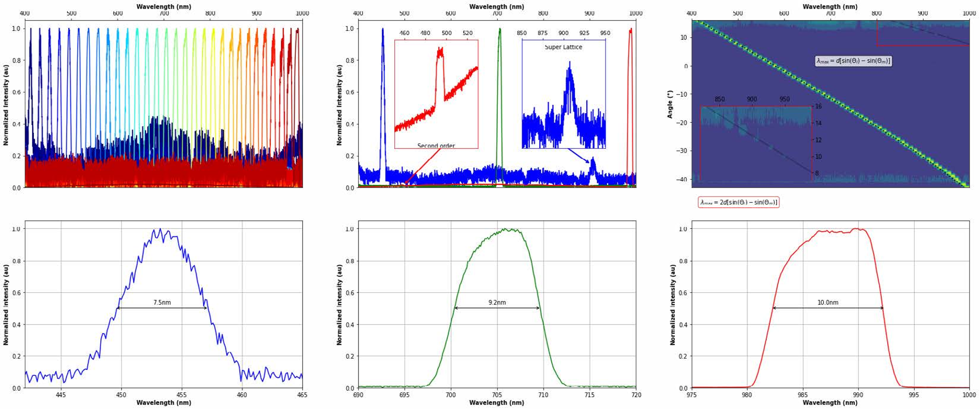Click the peak of the green bottom-middle curve
Image resolution: width=980 pixels, height=409 pixels.
(507, 230)
